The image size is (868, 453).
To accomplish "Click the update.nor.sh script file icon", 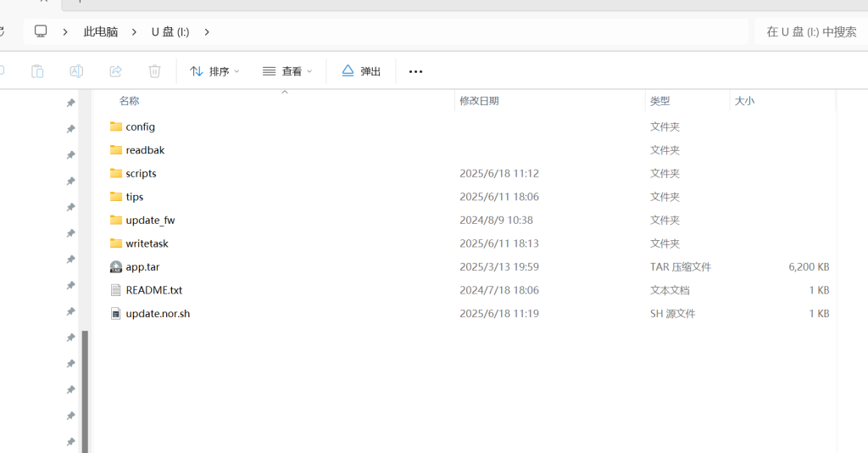I will (x=116, y=314).
